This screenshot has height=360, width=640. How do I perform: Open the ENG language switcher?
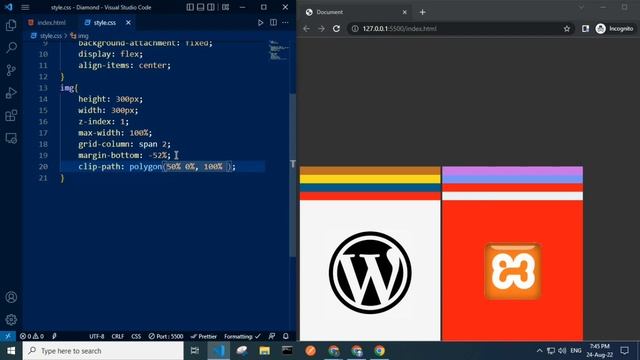coord(576,351)
